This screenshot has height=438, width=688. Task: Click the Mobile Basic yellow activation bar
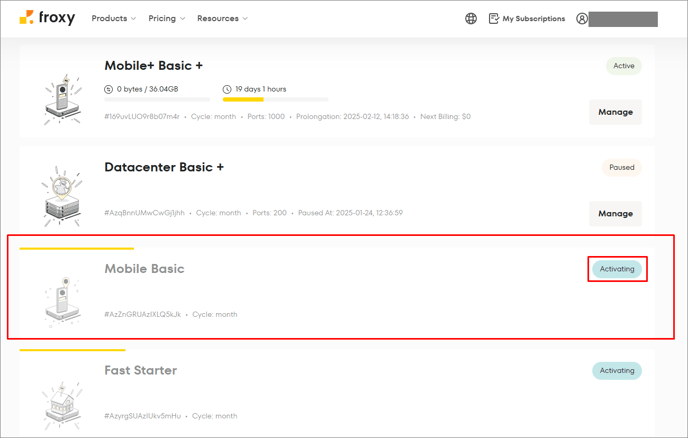click(x=76, y=248)
